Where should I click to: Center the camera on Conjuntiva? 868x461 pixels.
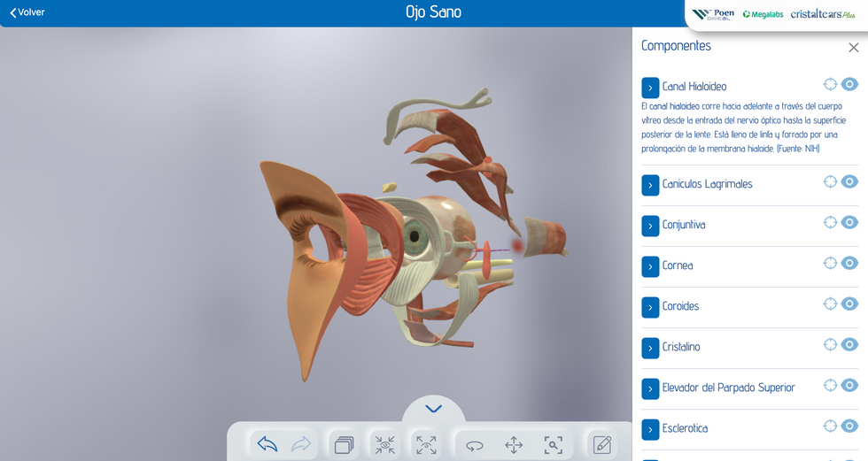click(830, 222)
